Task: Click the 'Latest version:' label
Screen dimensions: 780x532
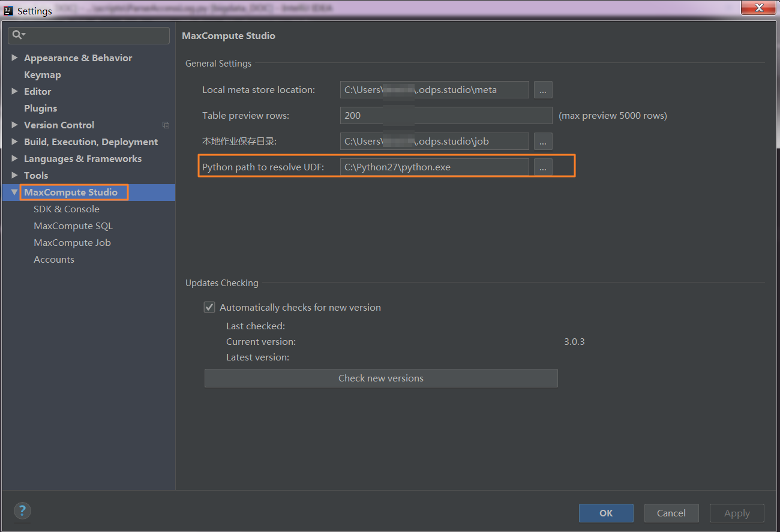Action: (258, 357)
